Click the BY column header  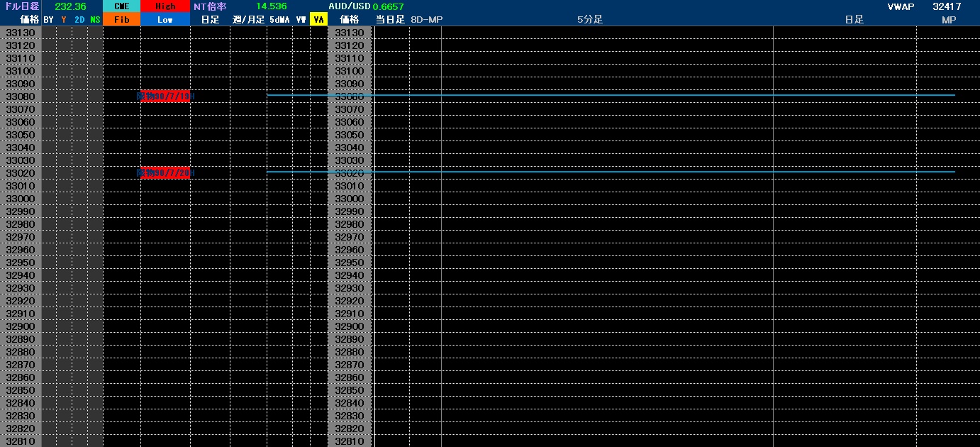click(48, 20)
